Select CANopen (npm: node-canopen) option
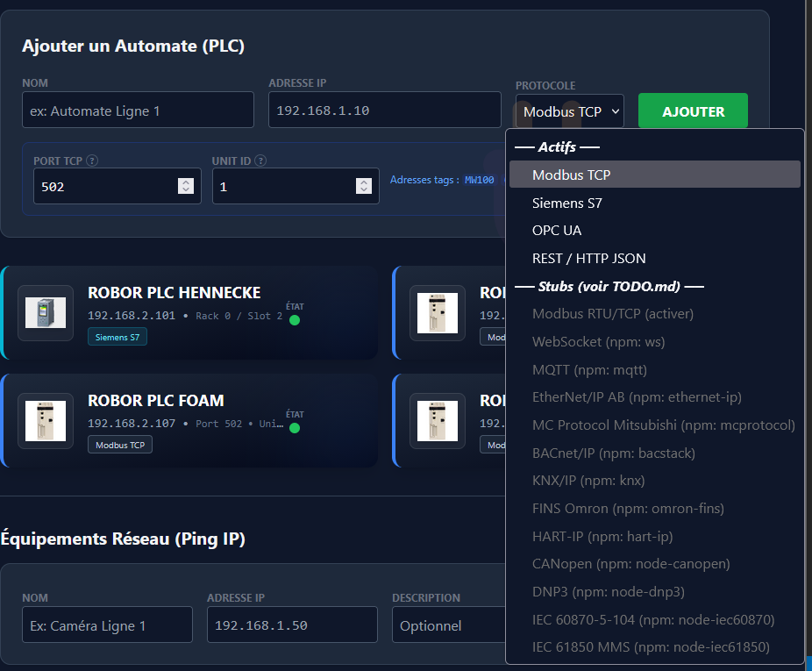This screenshot has height=671, width=812. pos(654,564)
